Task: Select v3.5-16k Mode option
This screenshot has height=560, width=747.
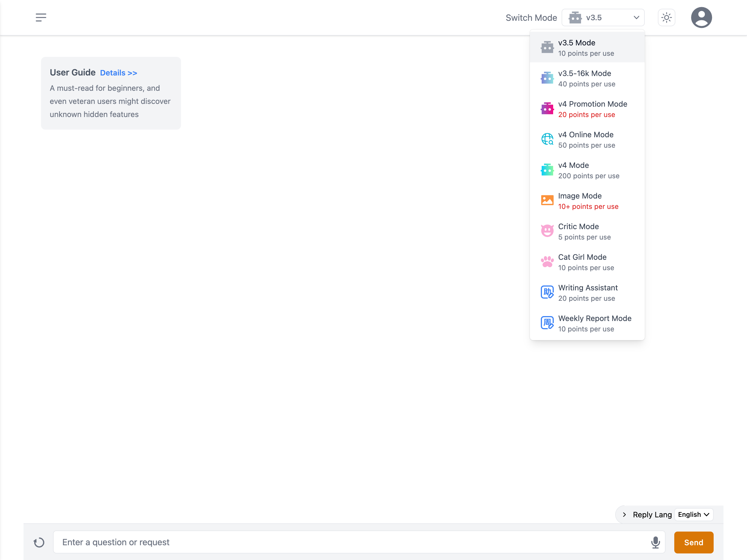Action: [587, 78]
